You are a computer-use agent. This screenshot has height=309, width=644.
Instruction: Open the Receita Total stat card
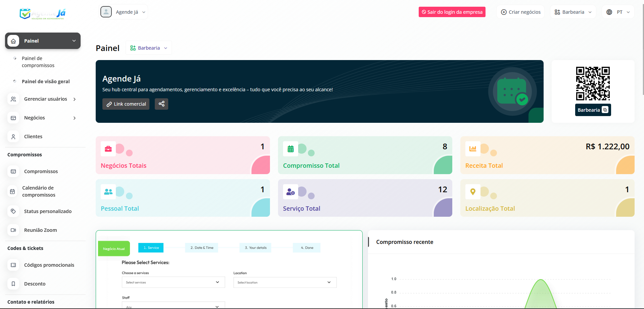coord(547,155)
